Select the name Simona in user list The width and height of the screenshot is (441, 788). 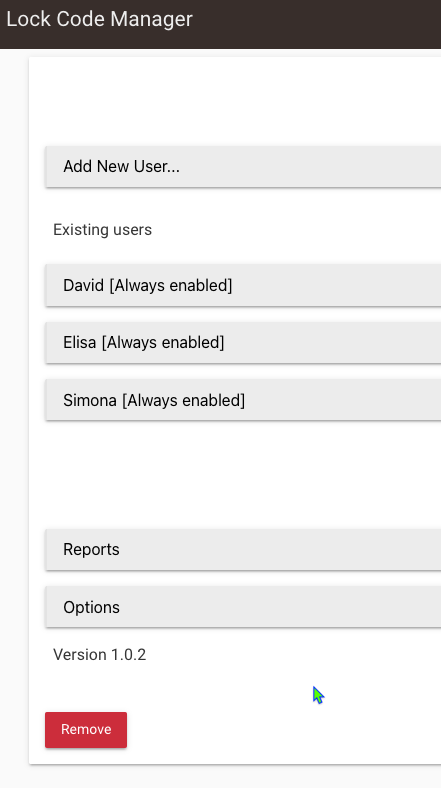(x=90, y=401)
